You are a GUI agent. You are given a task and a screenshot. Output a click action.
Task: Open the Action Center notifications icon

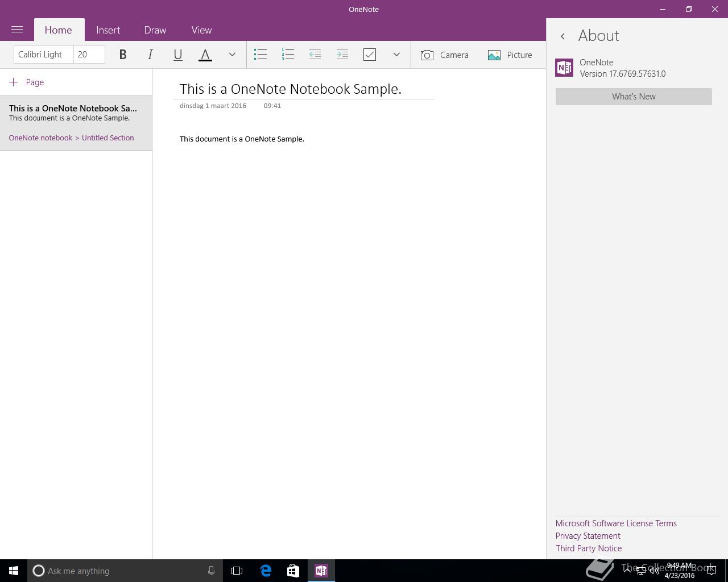pyautogui.click(x=711, y=571)
